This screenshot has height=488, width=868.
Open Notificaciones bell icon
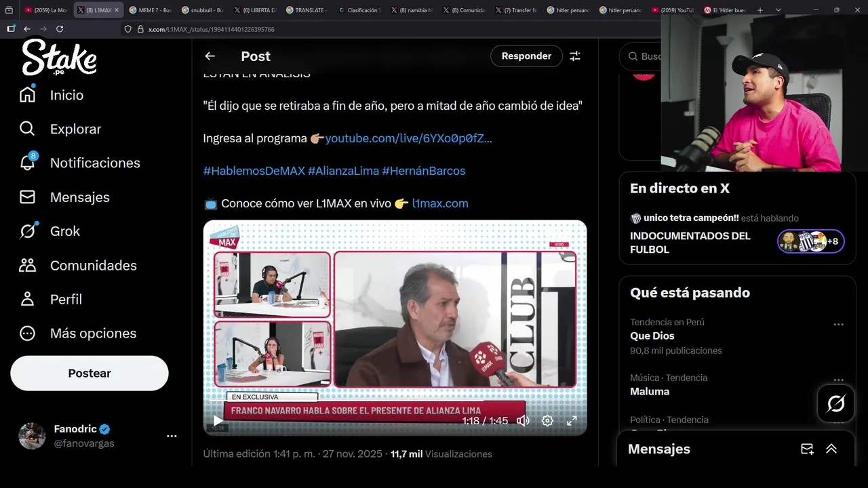coord(27,163)
